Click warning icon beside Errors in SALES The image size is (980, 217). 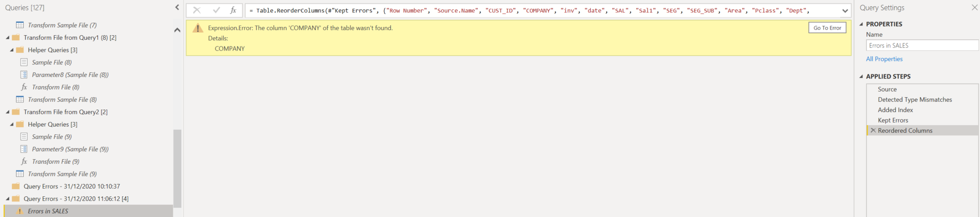pyautogui.click(x=20, y=211)
